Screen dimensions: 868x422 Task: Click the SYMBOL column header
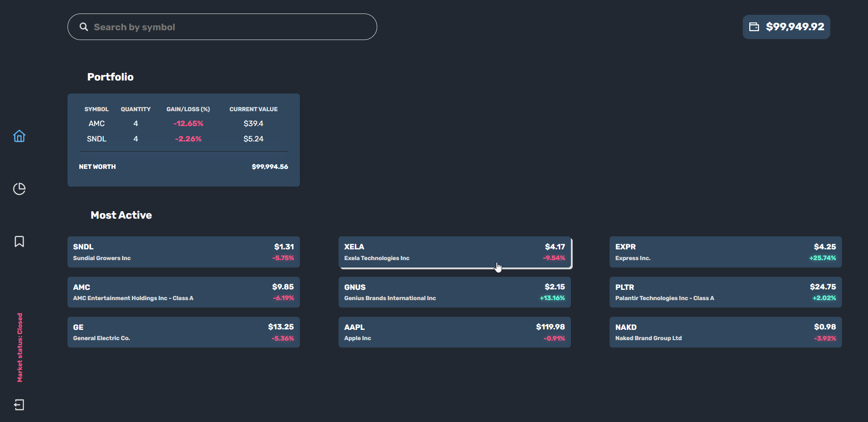click(x=96, y=109)
